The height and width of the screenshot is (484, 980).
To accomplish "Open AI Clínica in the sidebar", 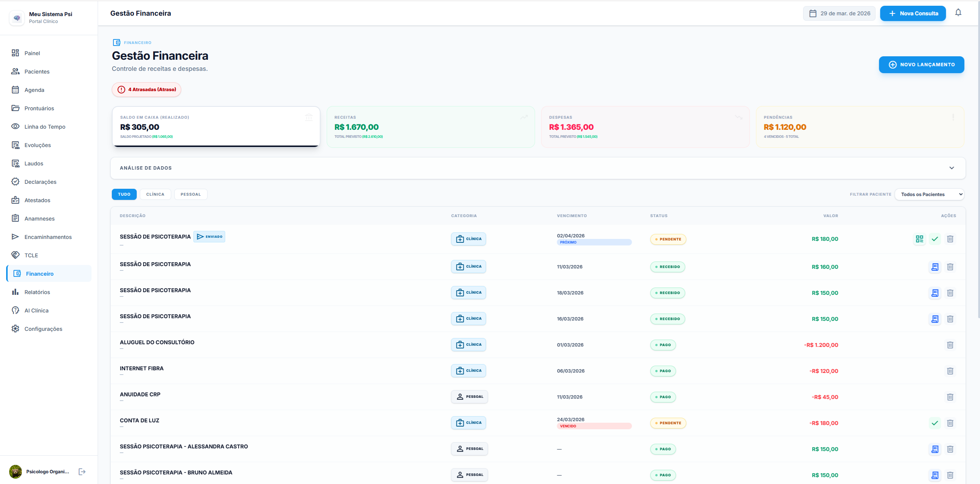I will coord(49,311).
